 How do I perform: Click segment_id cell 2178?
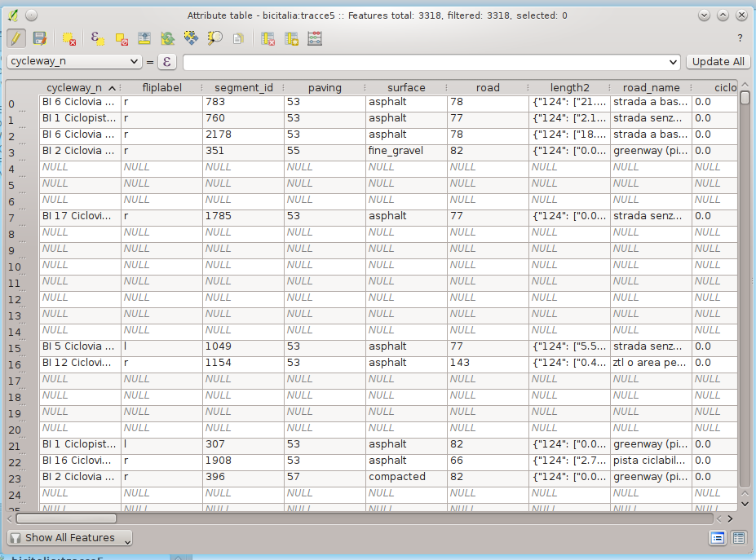click(x=244, y=134)
